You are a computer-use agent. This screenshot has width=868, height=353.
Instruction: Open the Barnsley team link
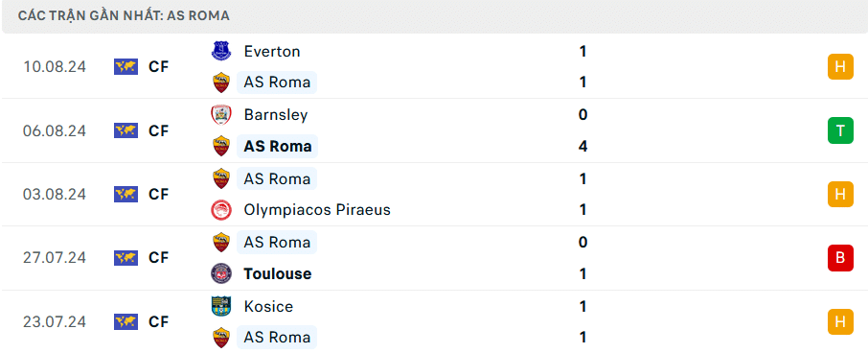(x=276, y=115)
